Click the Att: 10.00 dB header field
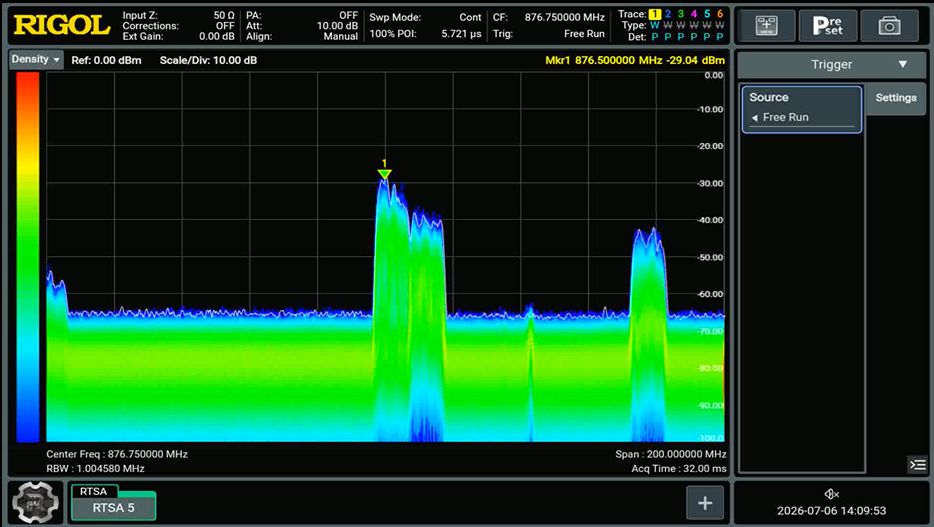Image resolution: width=934 pixels, height=527 pixels. pyautogui.click(x=302, y=26)
